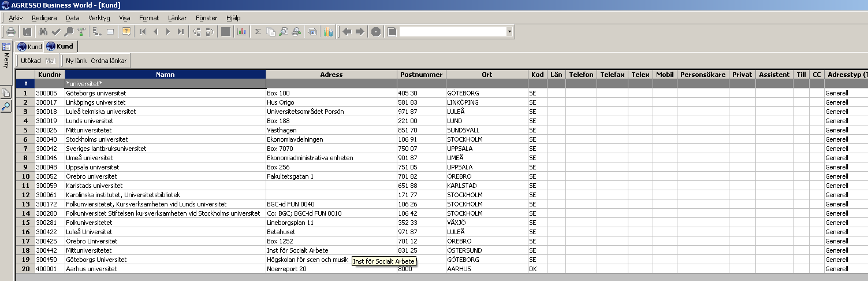Click the question mark filter row cell
The height and width of the screenshot is (281, 868).
click(25, 84)
